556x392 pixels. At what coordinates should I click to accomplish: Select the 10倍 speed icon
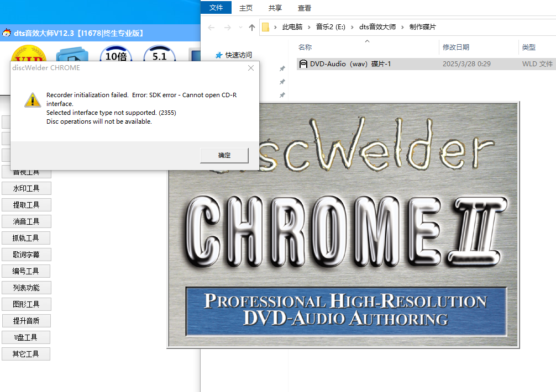116,54
